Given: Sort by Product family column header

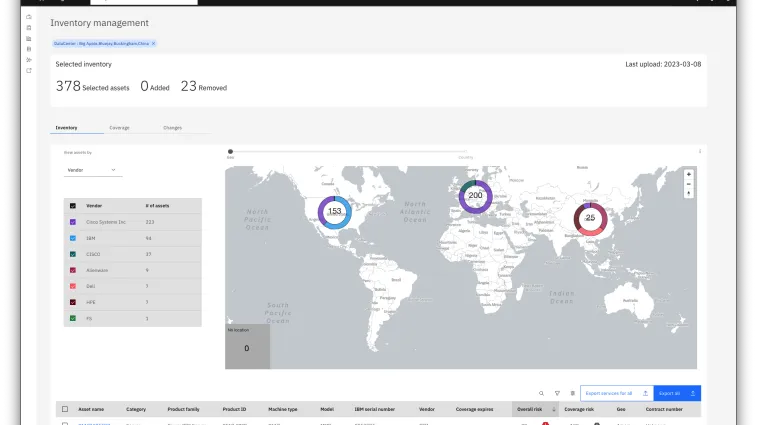Looking at the screenshot, I should (x=183, y=409).
